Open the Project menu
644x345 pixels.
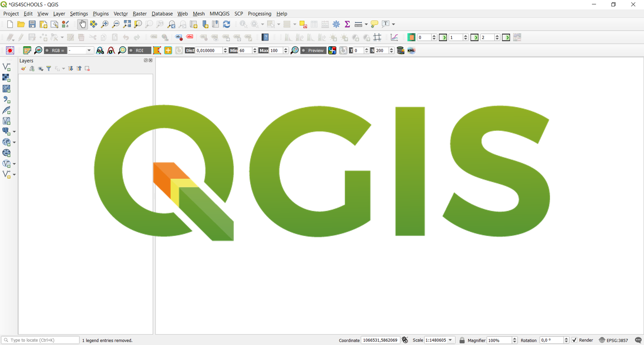pos(11,14)
